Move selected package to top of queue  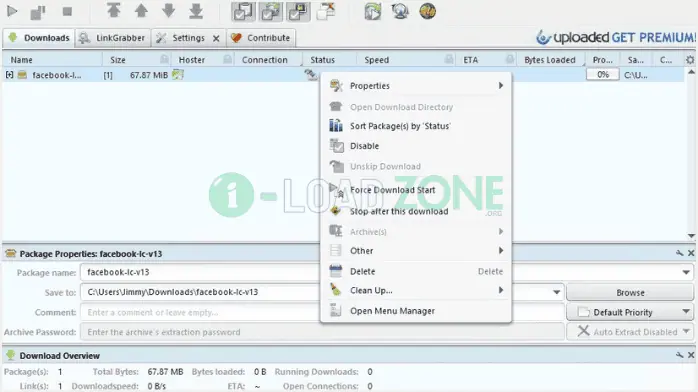[114, 11]
